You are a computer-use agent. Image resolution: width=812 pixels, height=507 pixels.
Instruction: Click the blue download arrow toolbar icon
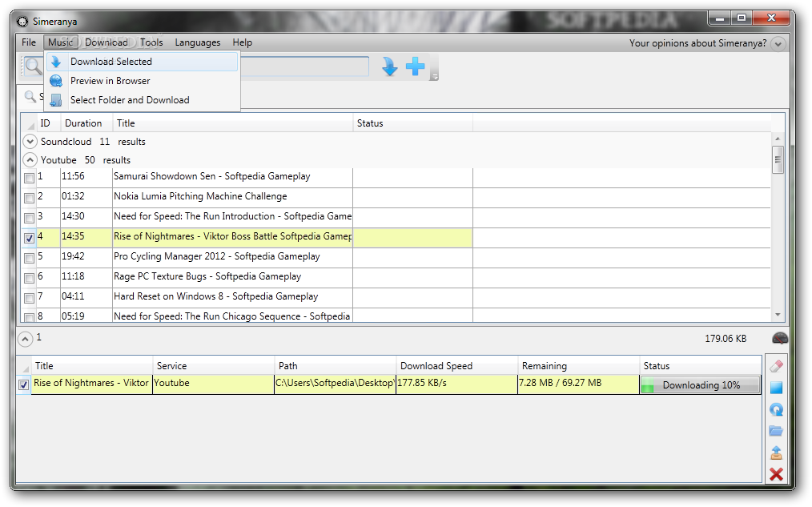click(x=389, y=66)
